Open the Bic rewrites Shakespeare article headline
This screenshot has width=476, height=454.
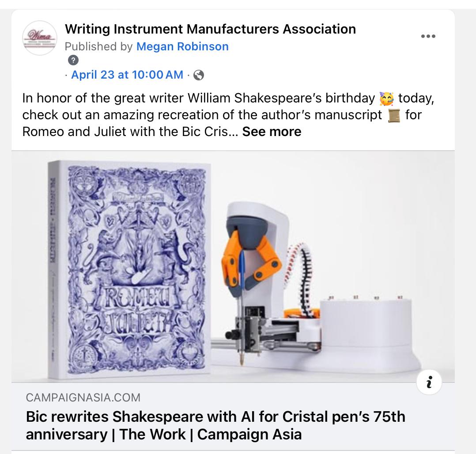click(215, 425)
